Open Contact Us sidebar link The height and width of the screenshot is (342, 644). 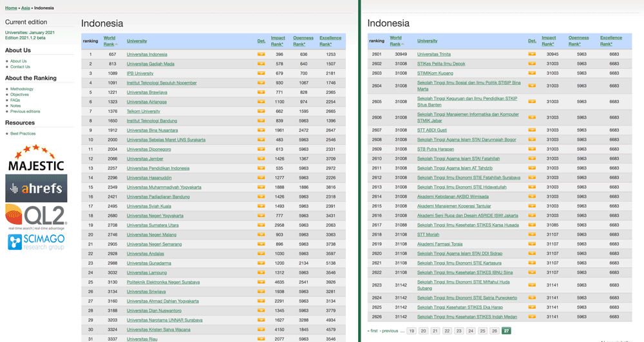coord(20,66)
